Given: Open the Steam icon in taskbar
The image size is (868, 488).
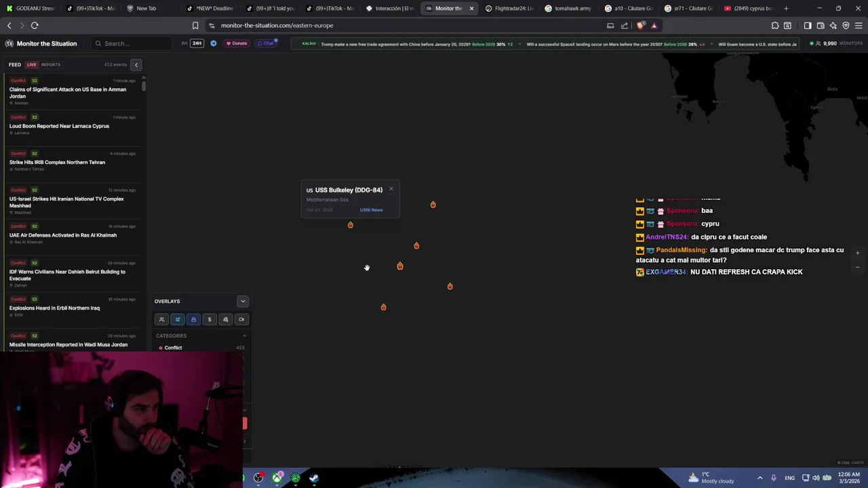Looking at the screenshot, I should pos(314,479).
